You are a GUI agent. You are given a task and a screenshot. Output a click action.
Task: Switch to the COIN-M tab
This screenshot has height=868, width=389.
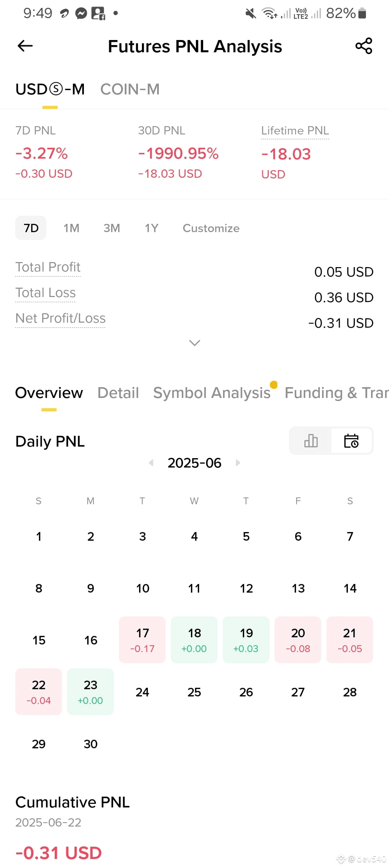(130, 89)
